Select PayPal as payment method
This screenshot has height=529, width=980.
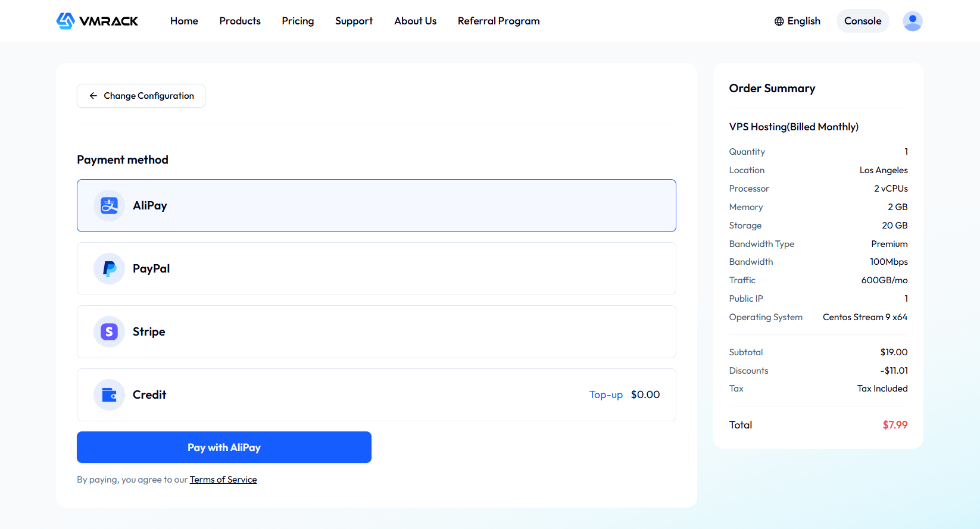[x=376, y=268]
